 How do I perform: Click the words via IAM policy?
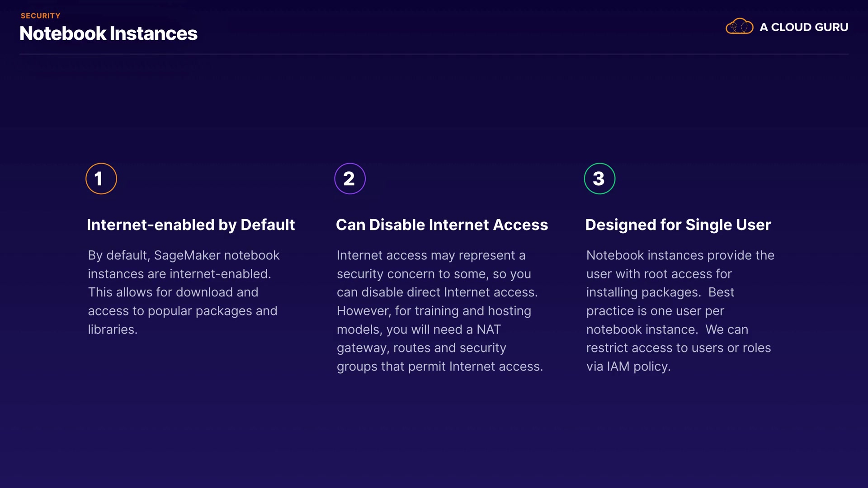pyautogui.click(x=628, y=366)
